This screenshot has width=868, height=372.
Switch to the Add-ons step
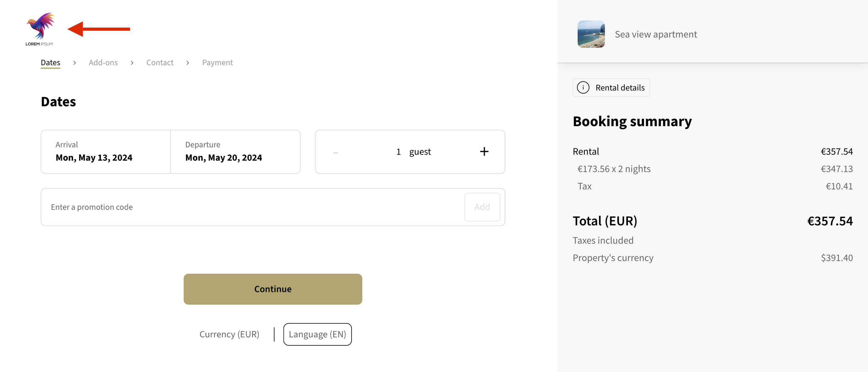(x=103, y=63)
